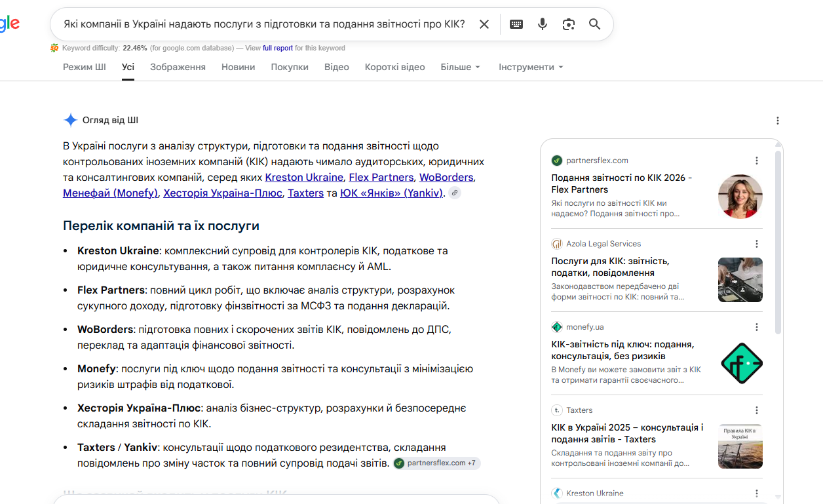The height and width of the screenshot is (504, 823).
Task: Click the partnersflex.com favicon in sources
Action: (557, 161)
